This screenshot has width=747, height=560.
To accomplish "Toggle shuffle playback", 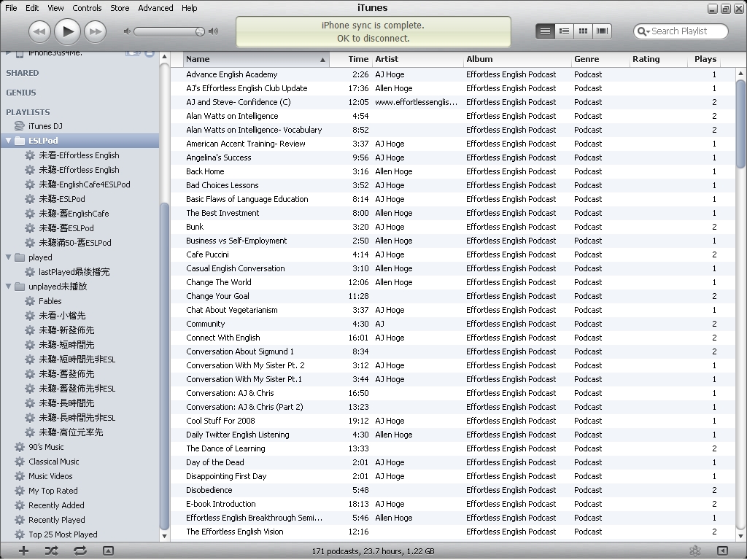I will pos(52,551).
